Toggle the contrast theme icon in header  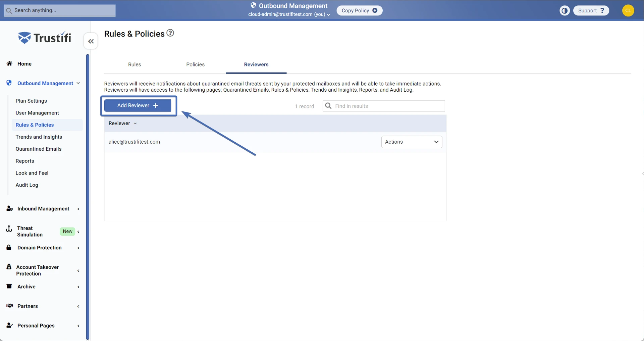[565, 11]
